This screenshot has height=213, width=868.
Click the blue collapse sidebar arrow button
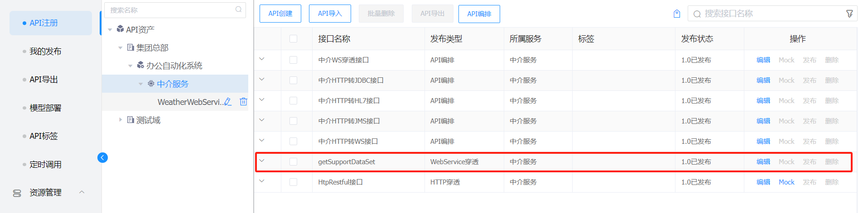tap(103, 157)
